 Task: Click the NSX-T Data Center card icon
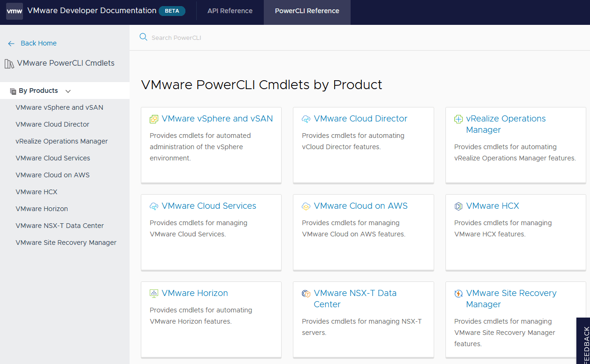pyautogui.click(x=306, y=294)
